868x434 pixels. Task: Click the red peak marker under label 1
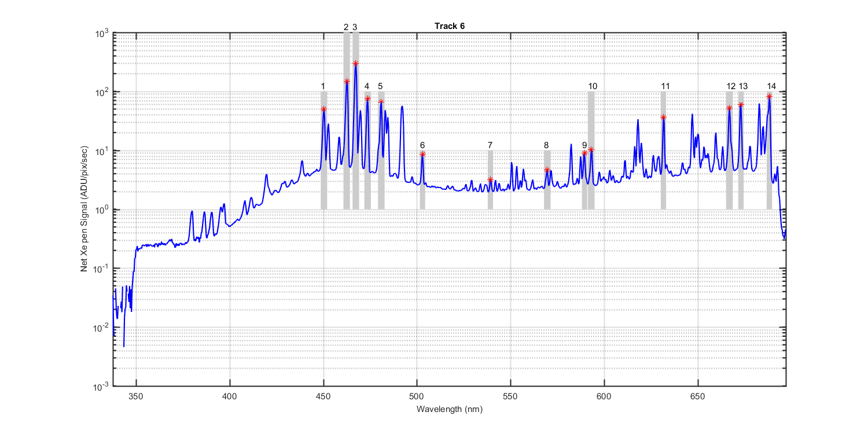coord(323,109)
